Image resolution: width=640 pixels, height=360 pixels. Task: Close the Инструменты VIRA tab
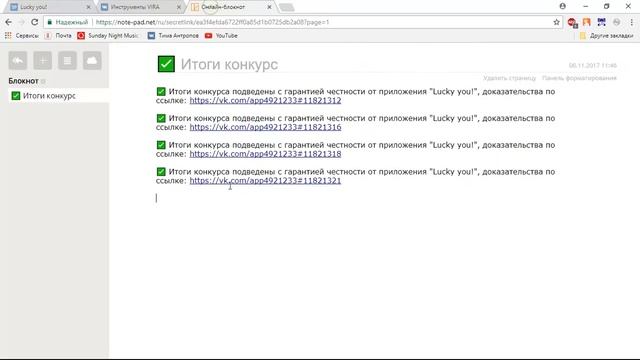pos(179,7)
